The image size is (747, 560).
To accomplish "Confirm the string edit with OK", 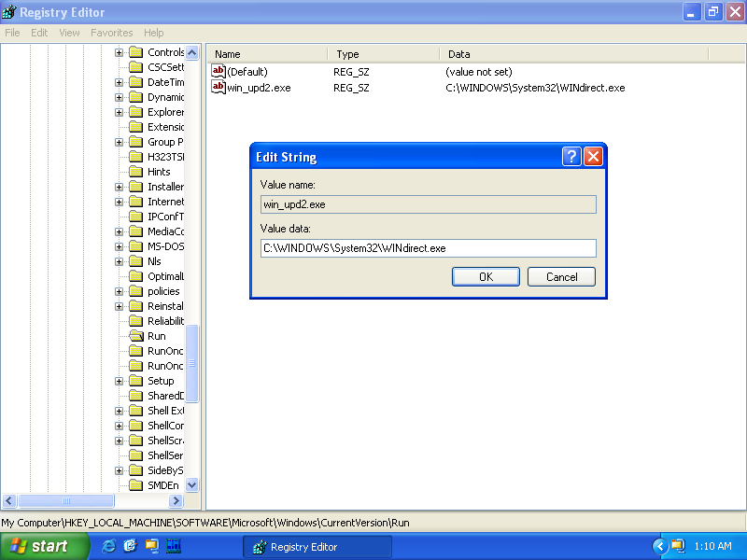I will 486,276.
